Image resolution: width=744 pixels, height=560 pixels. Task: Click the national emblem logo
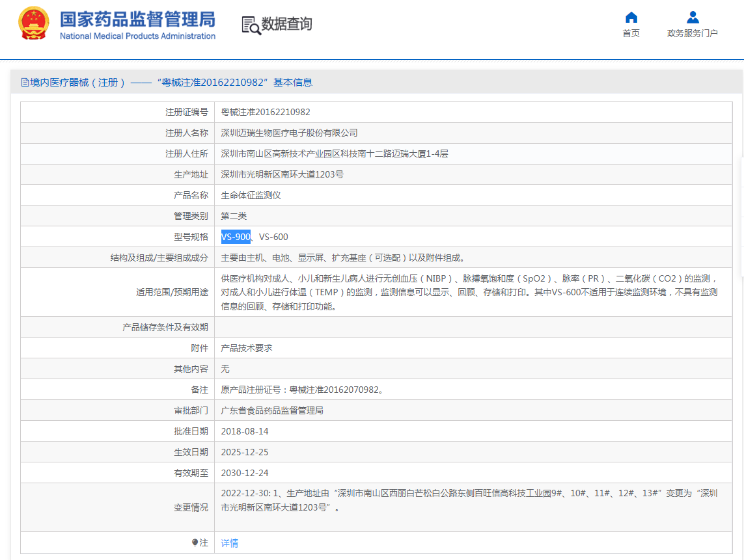(x=33, y=24)
